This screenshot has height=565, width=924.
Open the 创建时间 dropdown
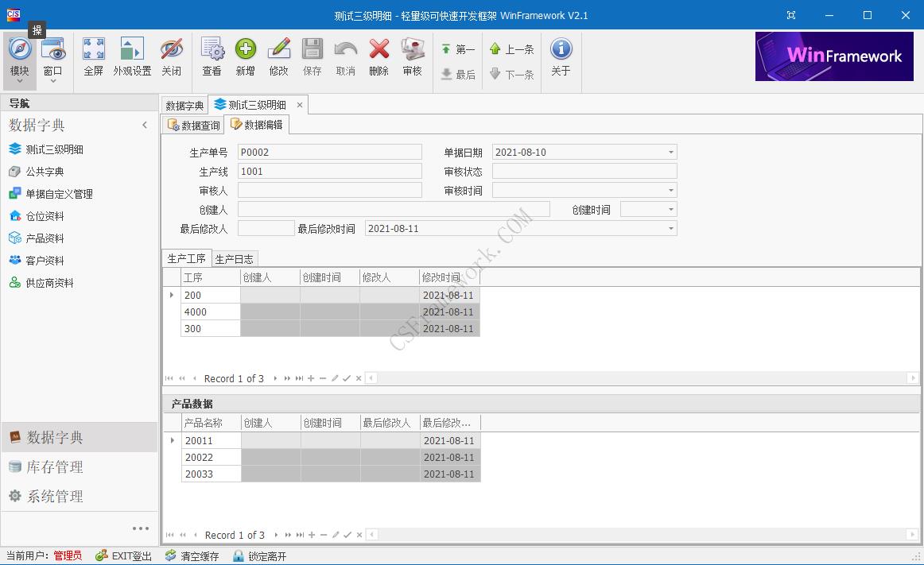click(x=672, y=208)
